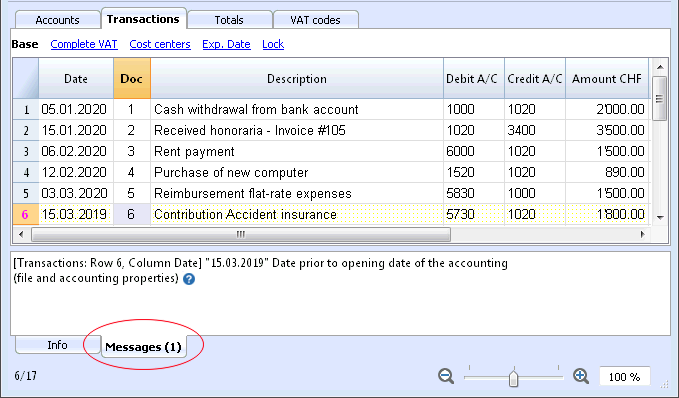This screenshot has height=398, width=679.
Task: Click the Date column header
Action: point(76,79)
